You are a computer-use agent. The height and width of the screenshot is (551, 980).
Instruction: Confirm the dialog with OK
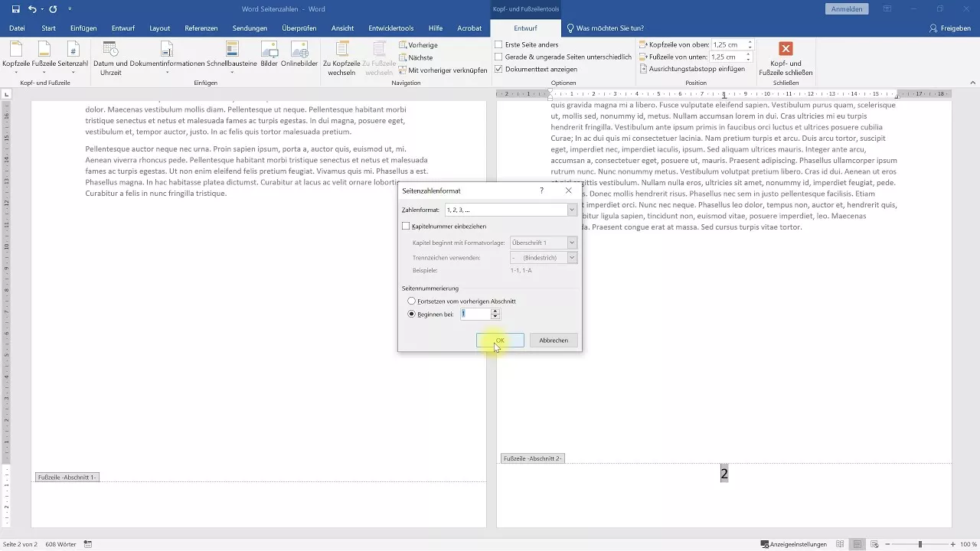[x=498, y=340]
